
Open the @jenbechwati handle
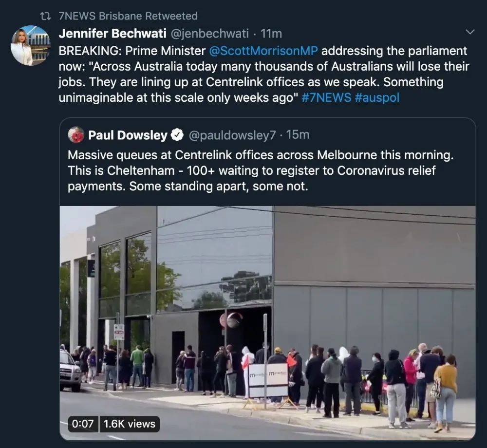point(209,33)
